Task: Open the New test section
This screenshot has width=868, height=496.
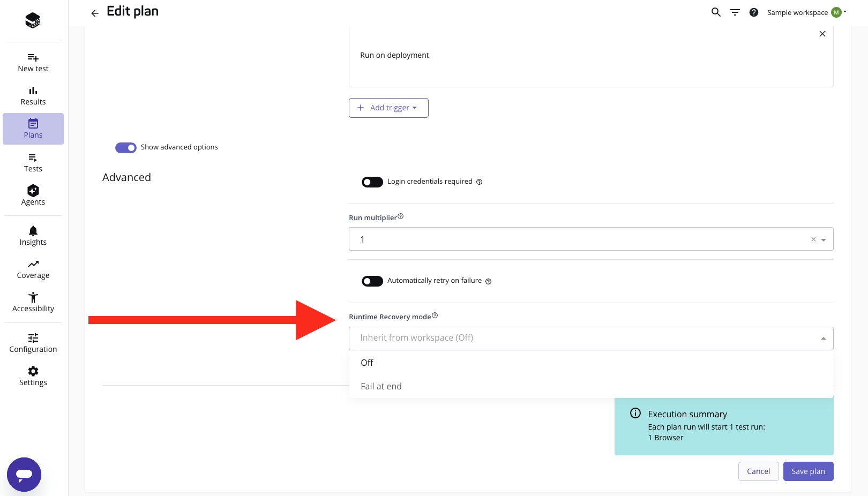Action: 33,62
